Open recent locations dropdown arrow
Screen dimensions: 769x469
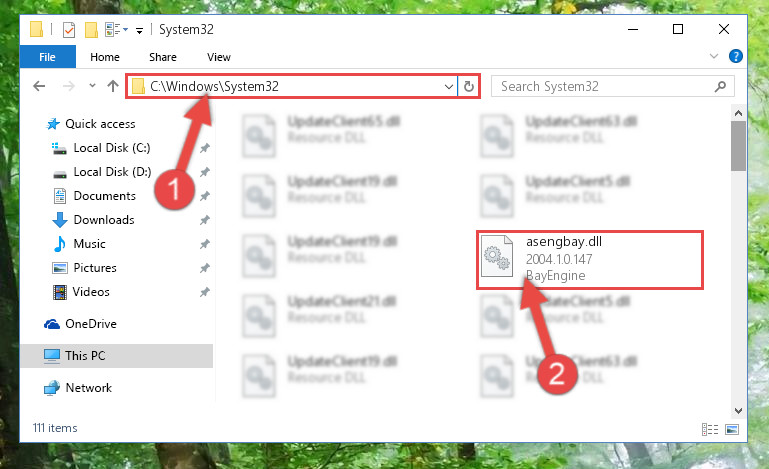click(92, 86)
